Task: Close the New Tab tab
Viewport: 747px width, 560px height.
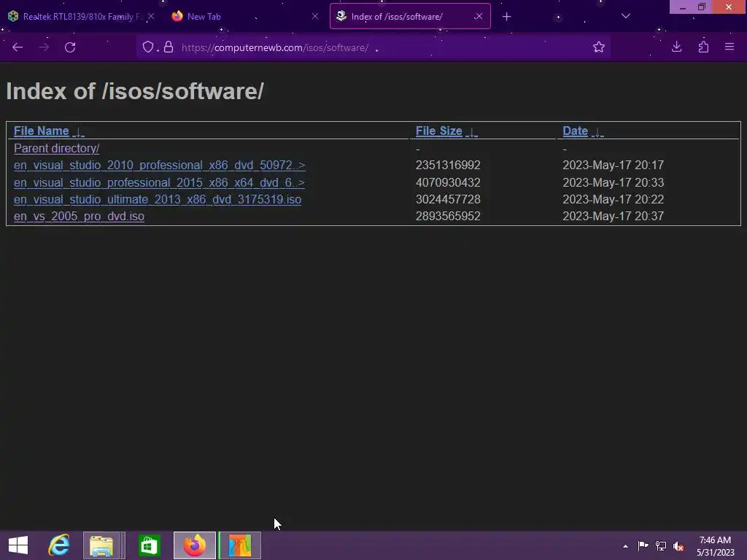Action: click(315, 16)
